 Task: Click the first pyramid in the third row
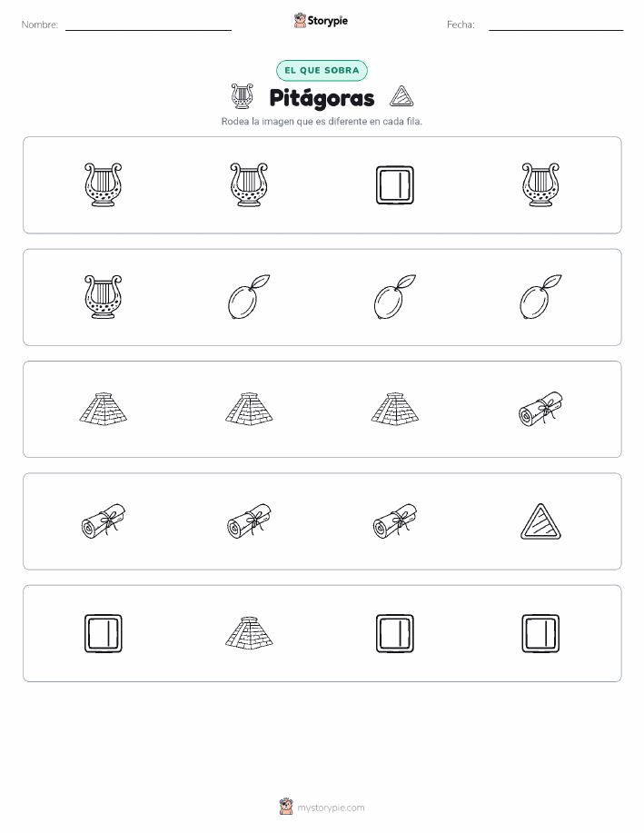tap(103, 409)
